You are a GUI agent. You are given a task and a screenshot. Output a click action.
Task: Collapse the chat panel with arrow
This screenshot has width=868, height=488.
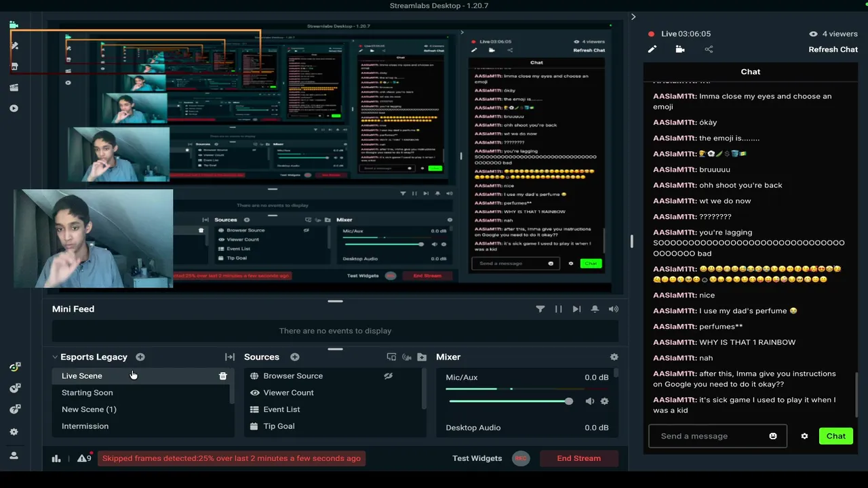click(633, 17)
